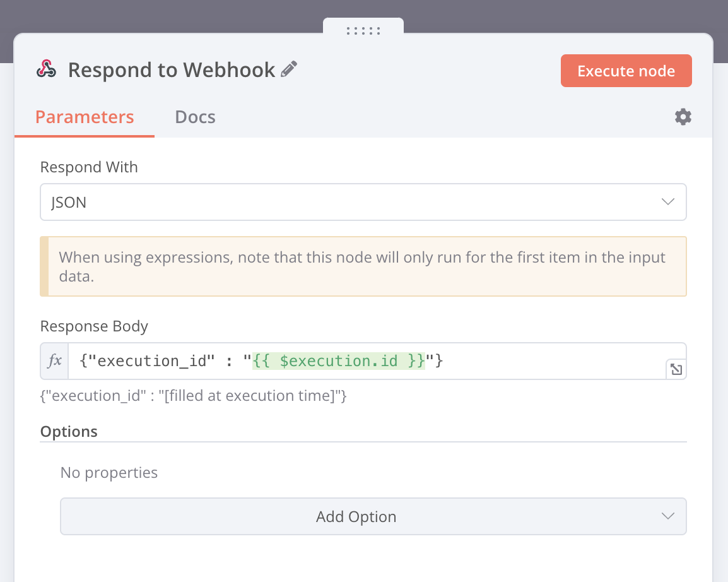Click the webhook node icon beside the title
728x582 pixels.
(x=46, y=69)
